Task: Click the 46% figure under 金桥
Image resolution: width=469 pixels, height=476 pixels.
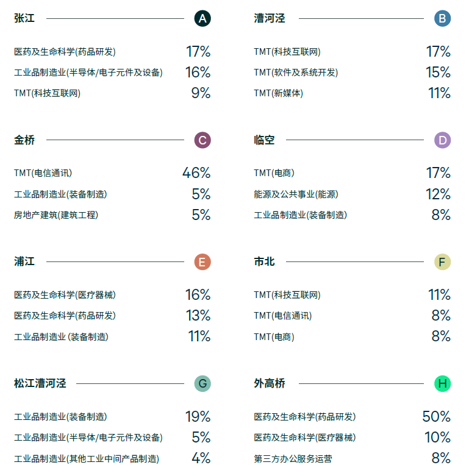Action: [196, 173]
